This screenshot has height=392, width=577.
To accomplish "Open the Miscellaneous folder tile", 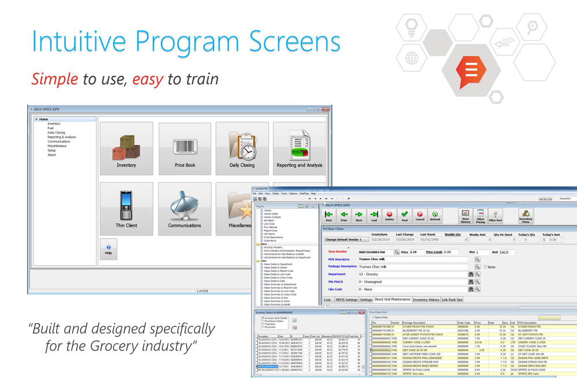I will coord(234,209).
